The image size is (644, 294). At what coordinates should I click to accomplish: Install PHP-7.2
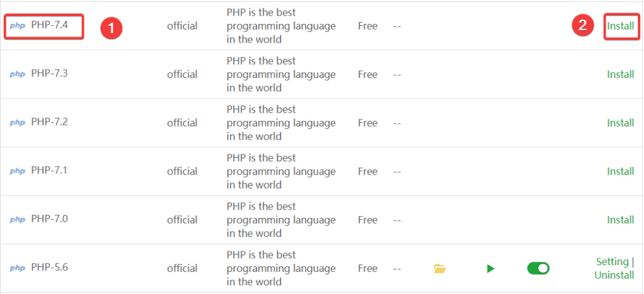[x=620, y=123]
